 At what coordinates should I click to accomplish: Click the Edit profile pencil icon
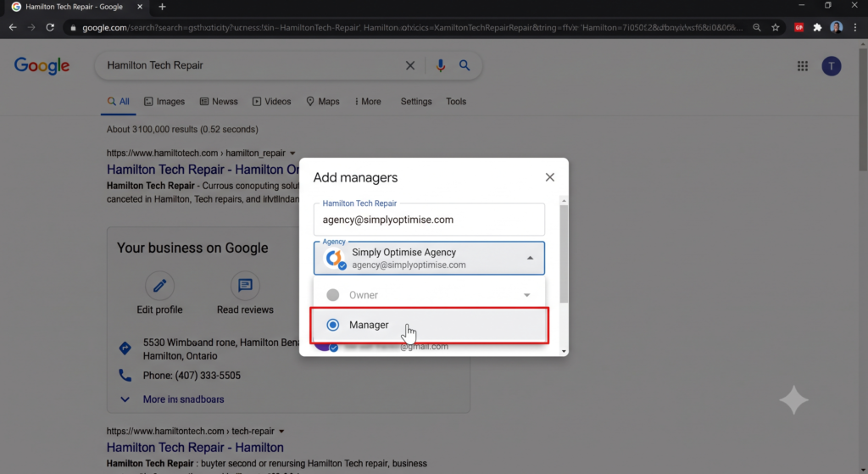click(159, 286)
